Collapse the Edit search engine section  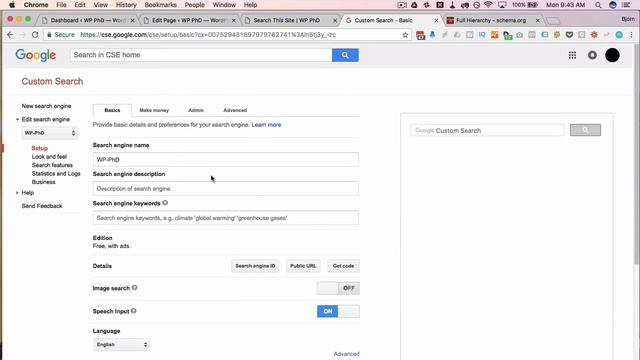[x=18, y=119]
